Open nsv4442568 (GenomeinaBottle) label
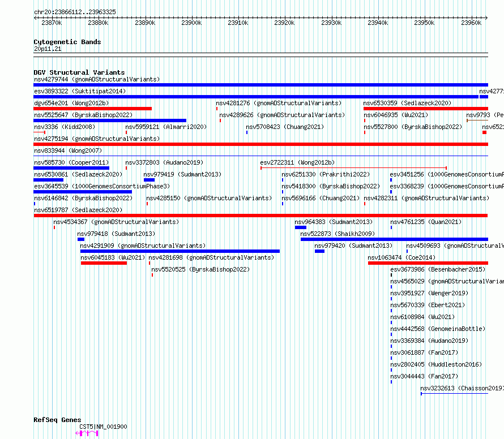504x439 pixels. (x=438, y=329)
